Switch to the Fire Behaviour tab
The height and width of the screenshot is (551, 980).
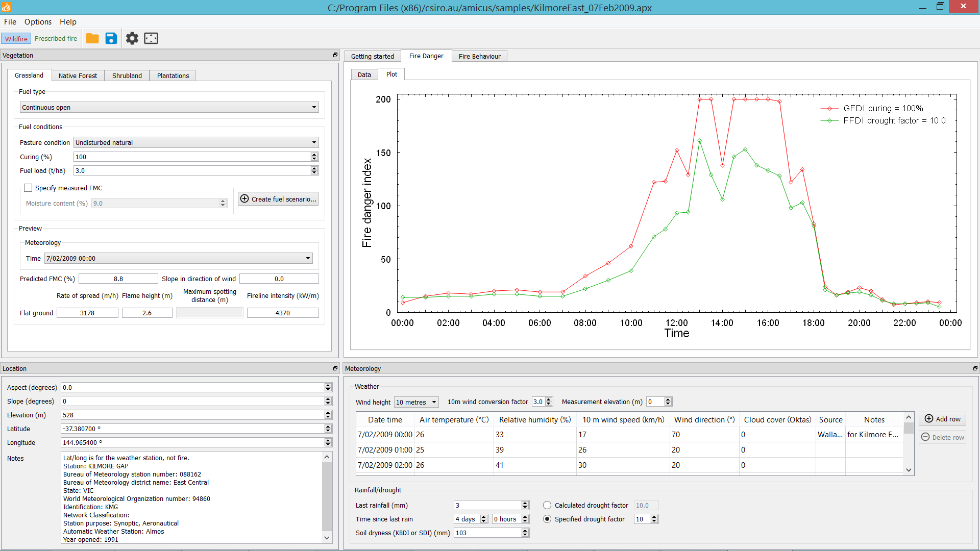(x=479, y=56)
